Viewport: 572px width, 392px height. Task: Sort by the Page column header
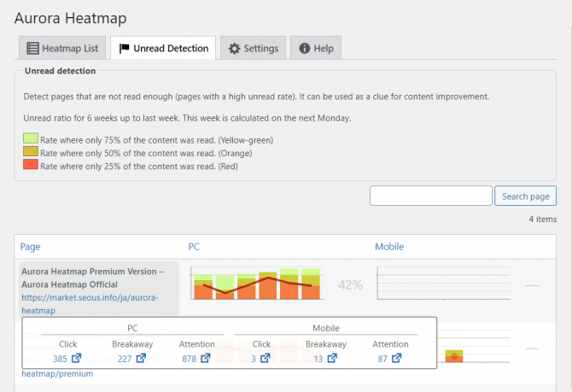coord(30,247)
